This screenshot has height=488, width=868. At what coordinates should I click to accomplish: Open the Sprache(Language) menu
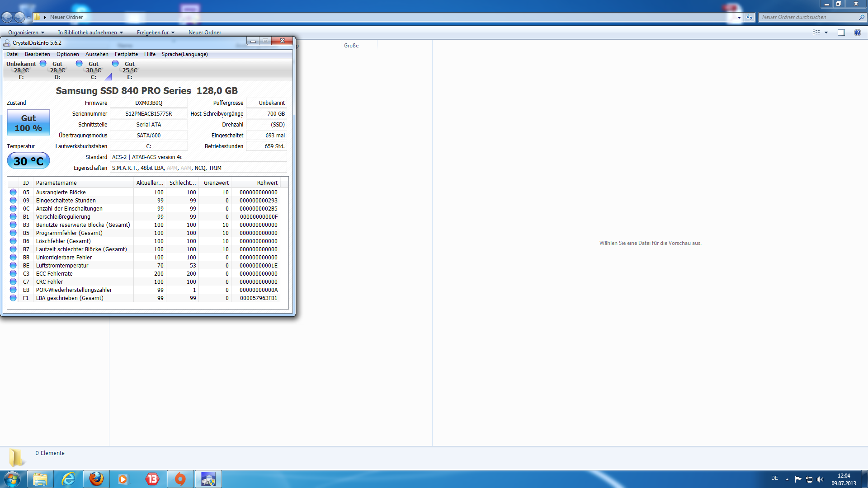click(x=184, y=54)
